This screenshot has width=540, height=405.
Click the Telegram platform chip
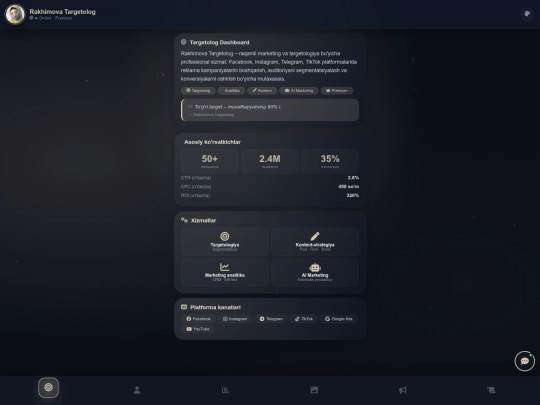271,319
